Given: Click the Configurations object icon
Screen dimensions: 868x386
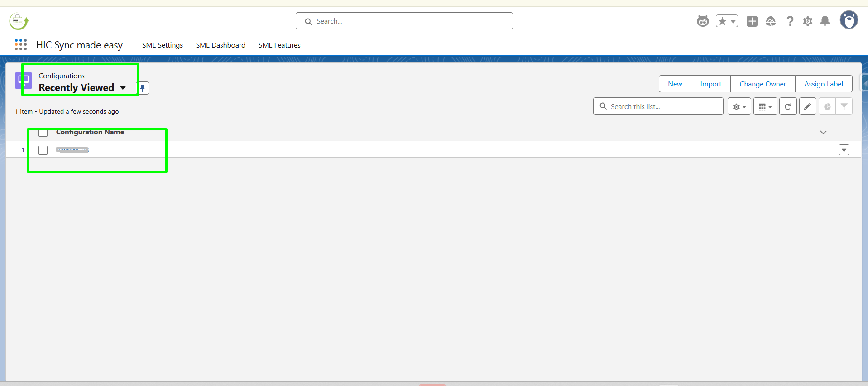Looking at the screenshot, I should (x=24, y=81).
